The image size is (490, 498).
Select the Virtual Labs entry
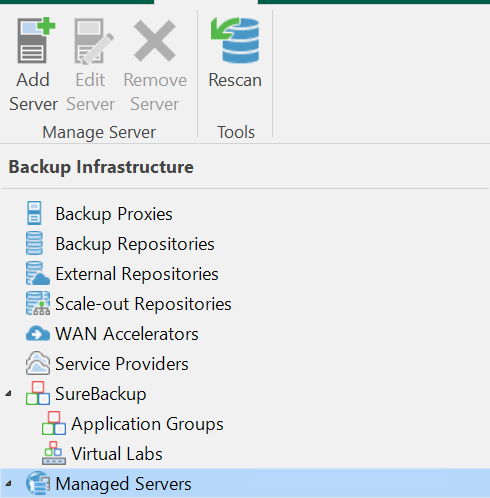click(x=117, y=454)
